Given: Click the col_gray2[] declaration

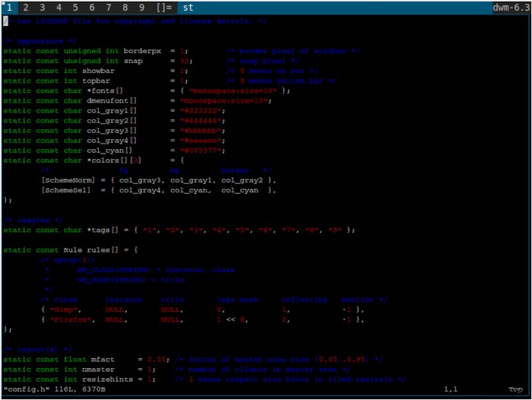Looking at the screenshot, I should pos(112,121).
